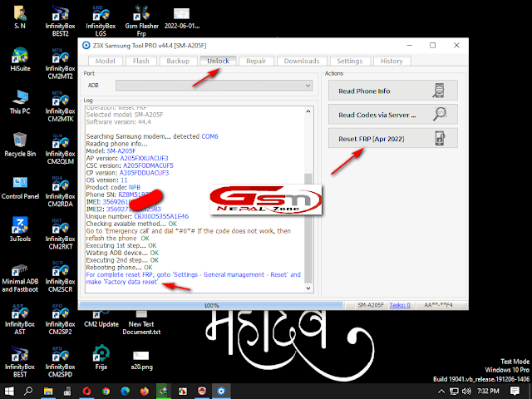This screenshot has width=532, height=399.
Task: Open File Explorer from taskbar
Action: 48,392
